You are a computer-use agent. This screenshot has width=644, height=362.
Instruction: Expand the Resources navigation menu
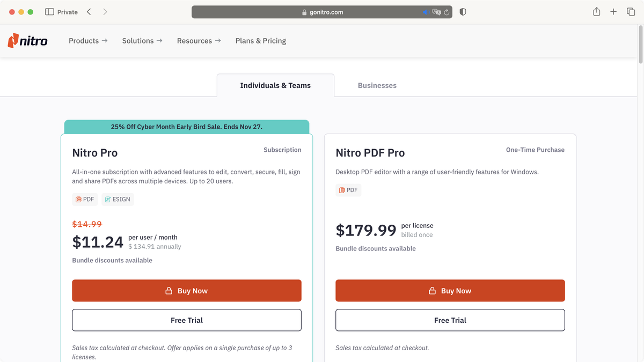198,40
